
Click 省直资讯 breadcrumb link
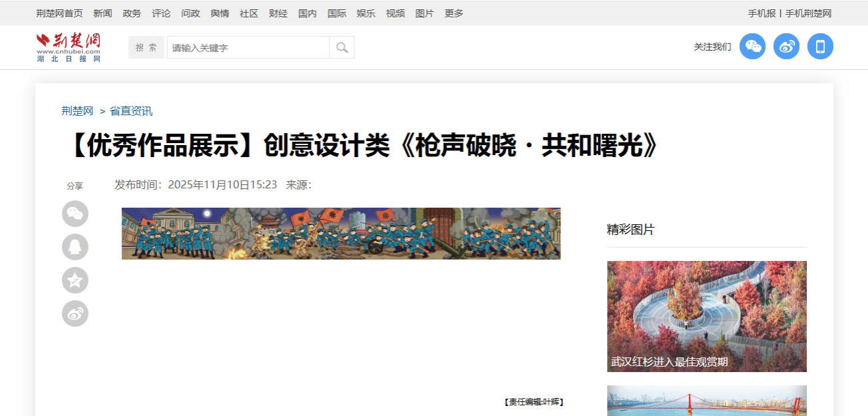pyautogui.click(x=131, y=111)
